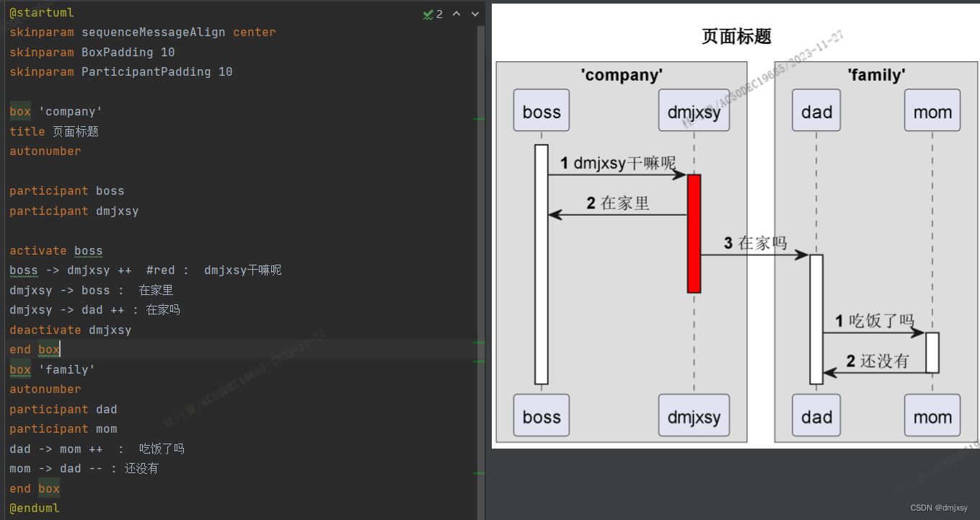Click the top 'mom' participant box
This screenshot has height=520, width=980.
click(932, 110)
